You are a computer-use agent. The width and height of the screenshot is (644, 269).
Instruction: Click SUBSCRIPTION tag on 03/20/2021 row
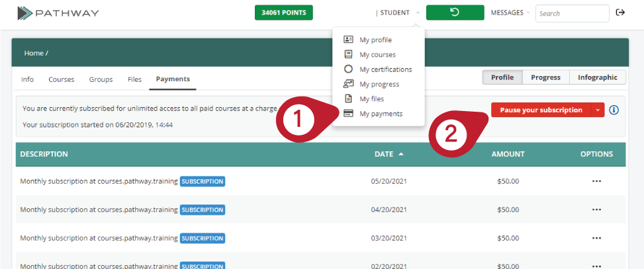(203, 238)
